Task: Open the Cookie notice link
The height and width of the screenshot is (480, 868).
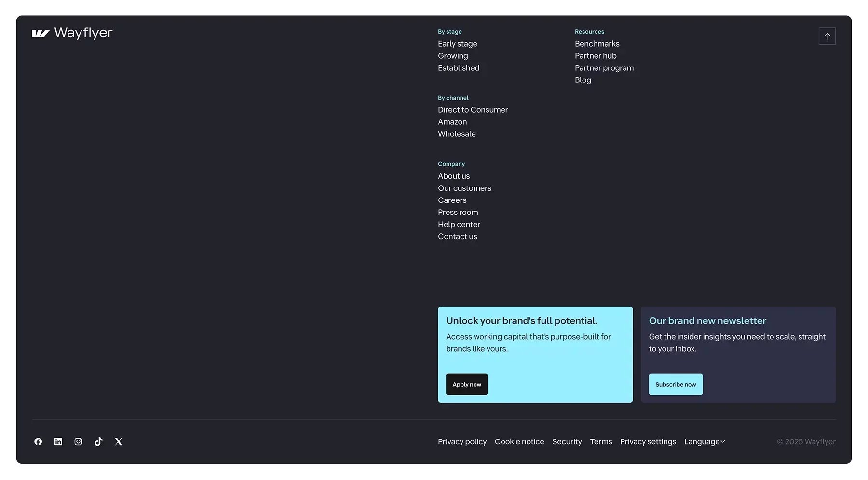Action: (519, 441)
